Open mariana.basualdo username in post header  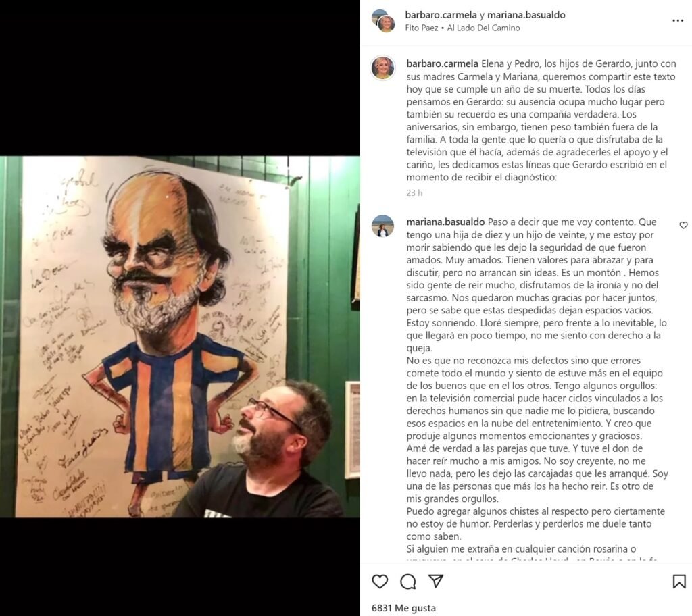(526, 15)
